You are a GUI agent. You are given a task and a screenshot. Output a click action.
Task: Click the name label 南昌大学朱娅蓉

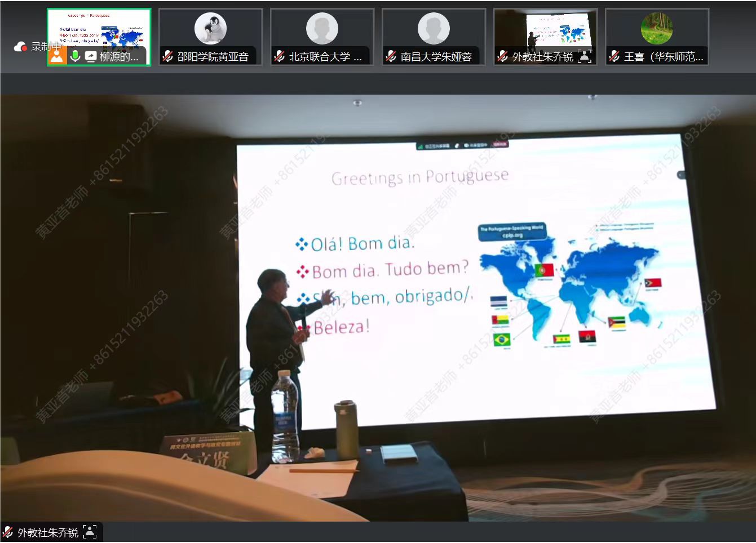pos(436,57)
